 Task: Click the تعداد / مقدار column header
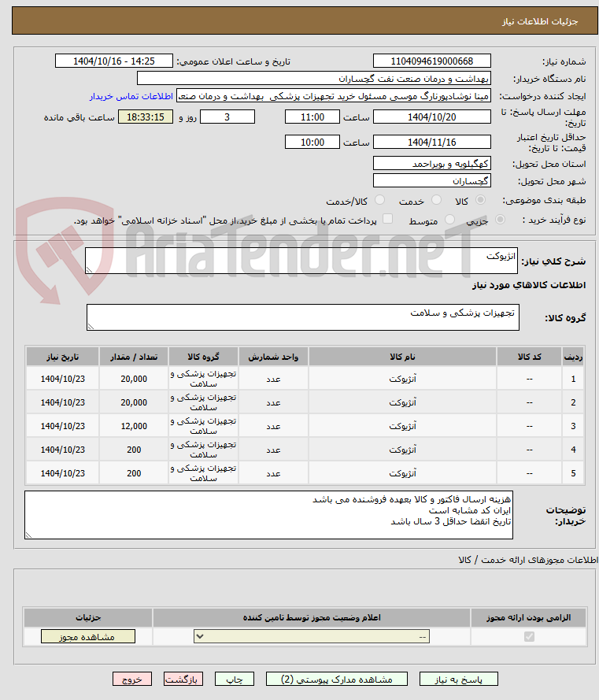[x=134, y=357]
